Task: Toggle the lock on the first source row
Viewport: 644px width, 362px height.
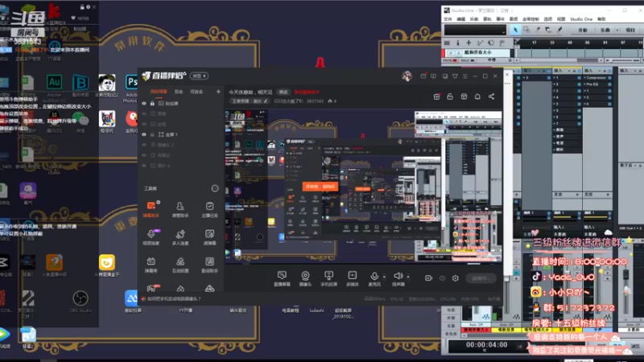Action: point(152,104)
